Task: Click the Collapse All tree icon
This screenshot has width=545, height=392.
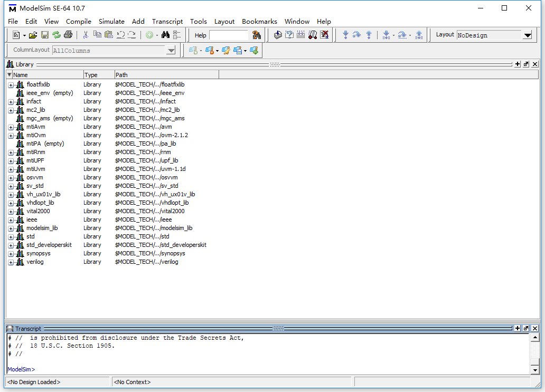Action: [177, 35]
